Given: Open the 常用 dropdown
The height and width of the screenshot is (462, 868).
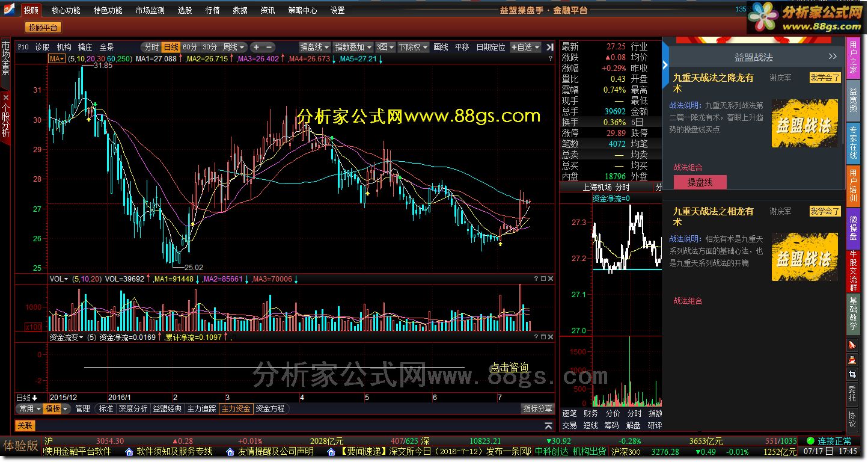Looking at the screenshot, I should coord(29,409).
